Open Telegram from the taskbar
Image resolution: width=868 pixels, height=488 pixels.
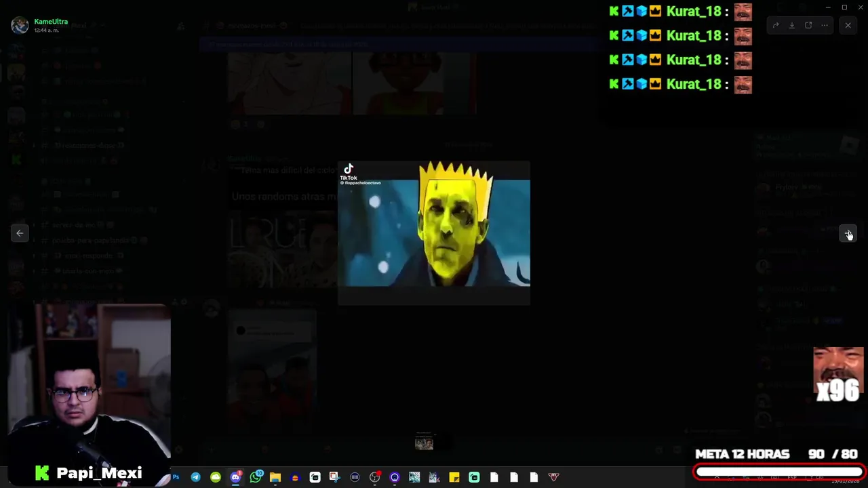pos(195,477)
